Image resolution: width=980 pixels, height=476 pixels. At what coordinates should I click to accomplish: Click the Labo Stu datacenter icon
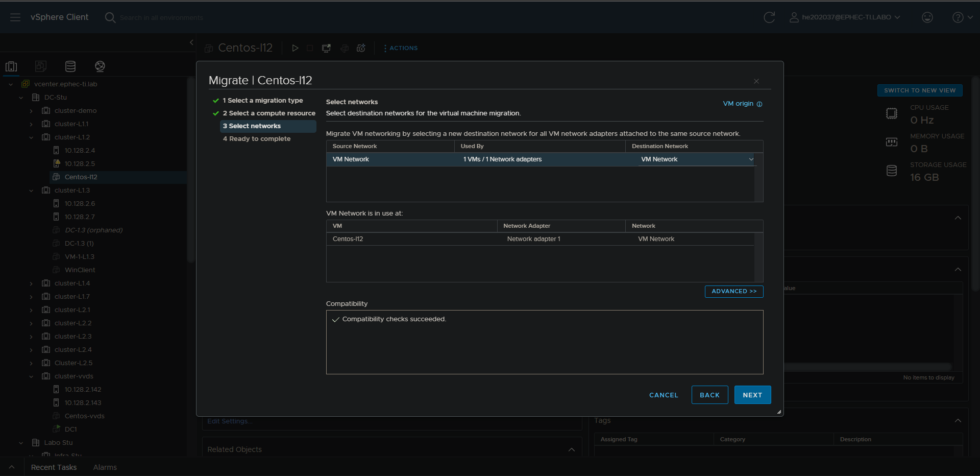click(x=36, y=443)
